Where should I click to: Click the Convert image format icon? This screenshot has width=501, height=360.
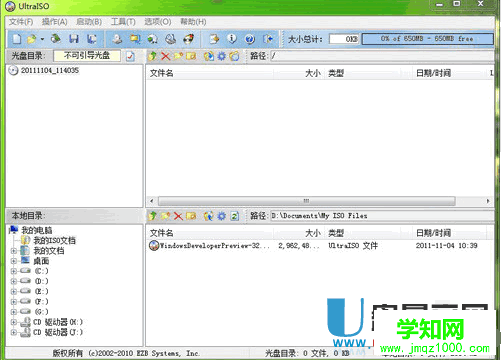click(153, 39)
